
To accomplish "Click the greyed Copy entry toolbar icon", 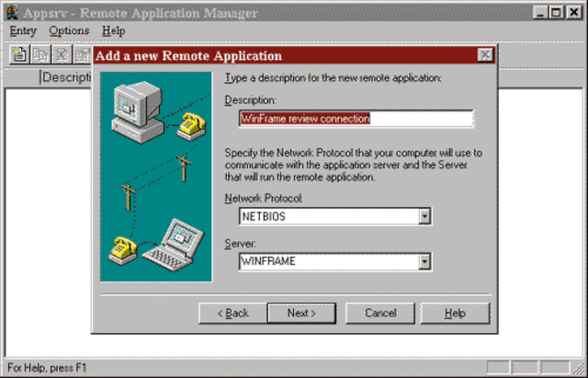I will tap(40, 55).
